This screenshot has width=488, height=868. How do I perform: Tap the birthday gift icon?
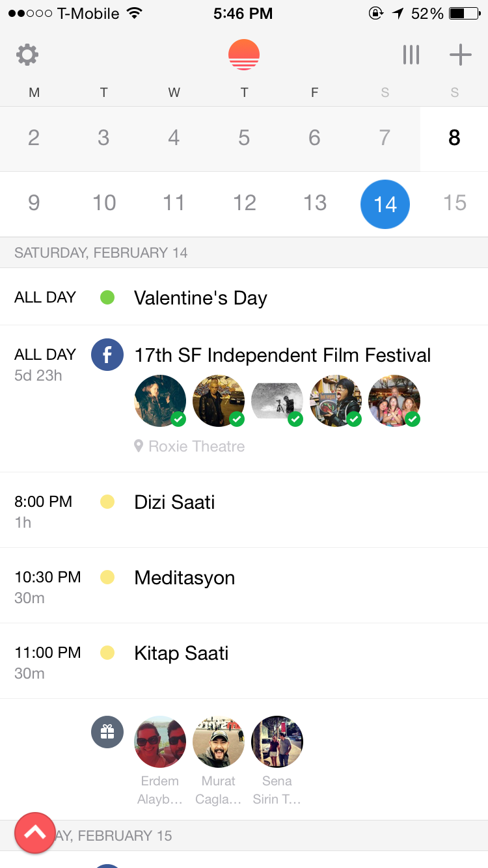107,732
